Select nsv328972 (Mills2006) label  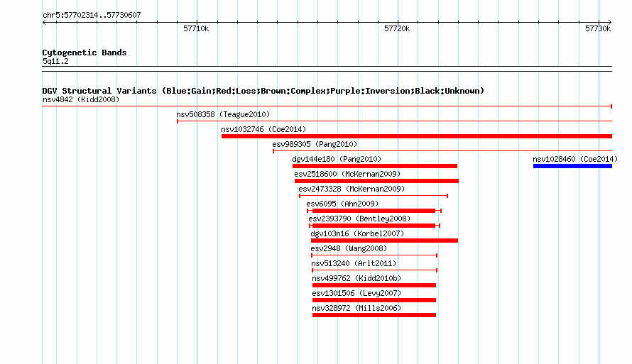(356, 308)
